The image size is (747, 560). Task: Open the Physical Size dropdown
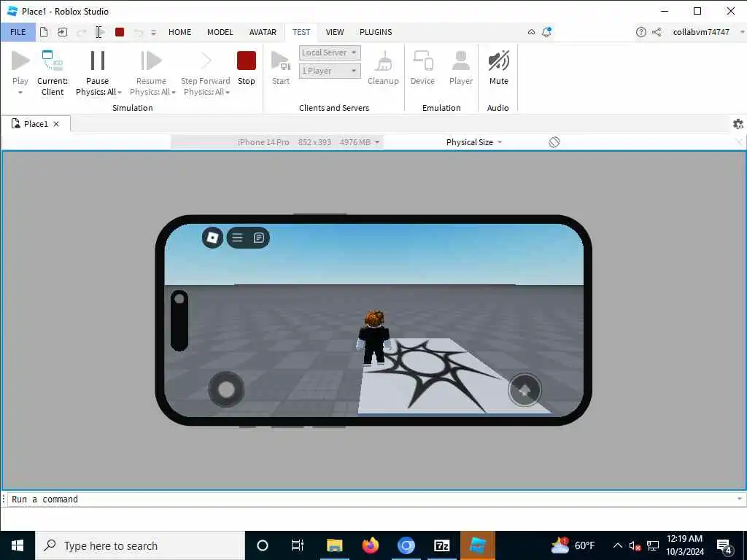point(474,142)
